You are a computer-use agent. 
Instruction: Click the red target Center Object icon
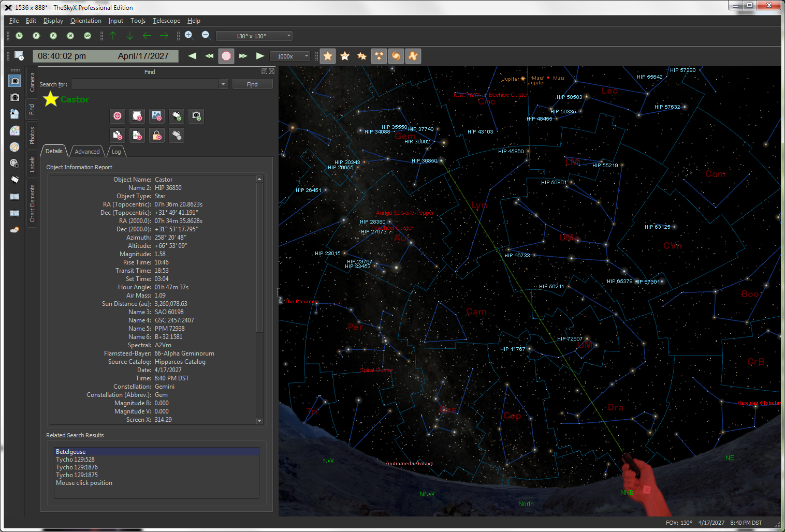click(x=118, y=116)
